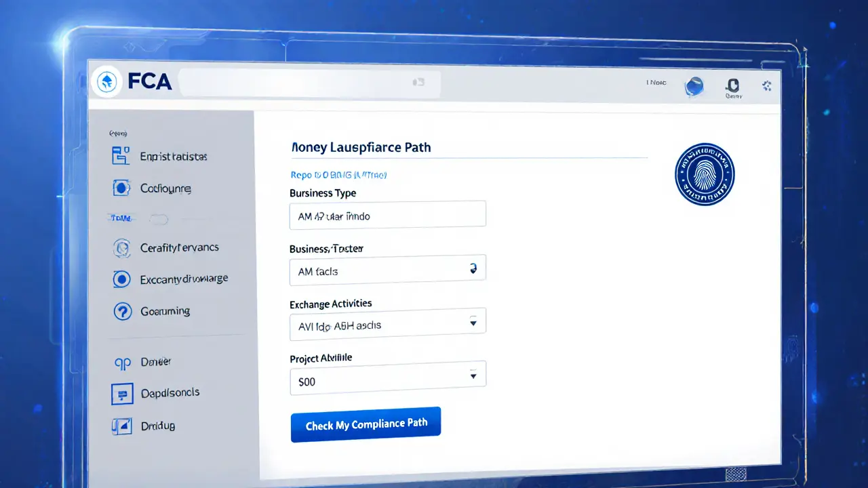The image size is (868, 488).
Task: Select the circle icon beside 'Codiounre'
Action: [122, 188]
